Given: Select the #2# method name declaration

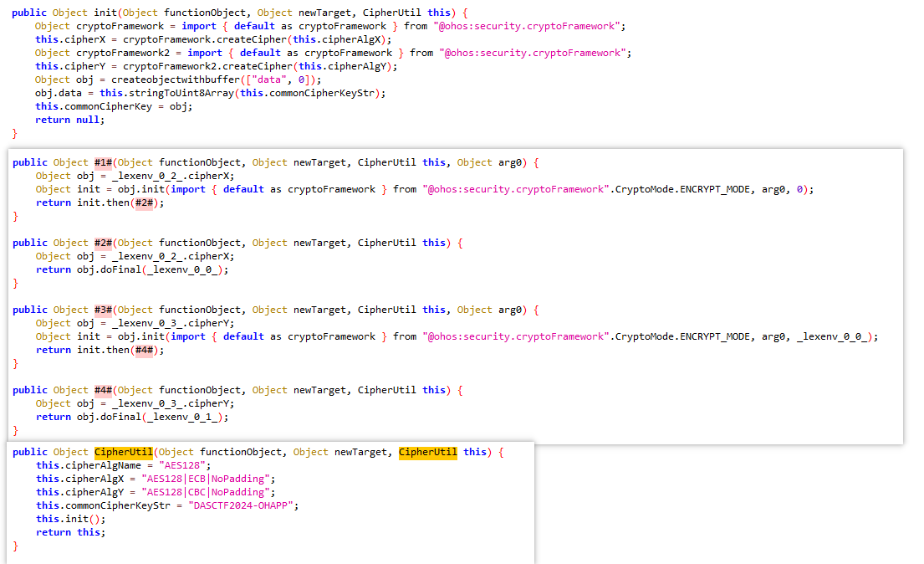Looking at the screenshot, I should coord(103,243).
